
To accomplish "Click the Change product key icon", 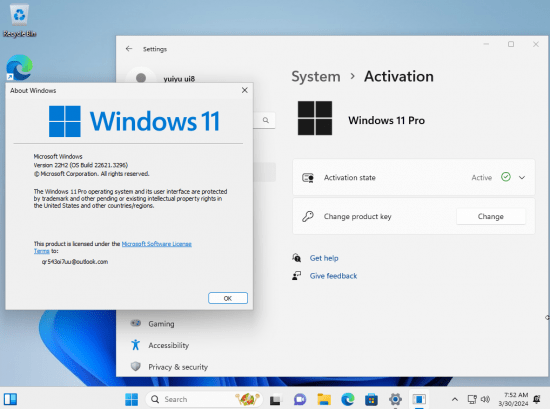I will point(308,216).
